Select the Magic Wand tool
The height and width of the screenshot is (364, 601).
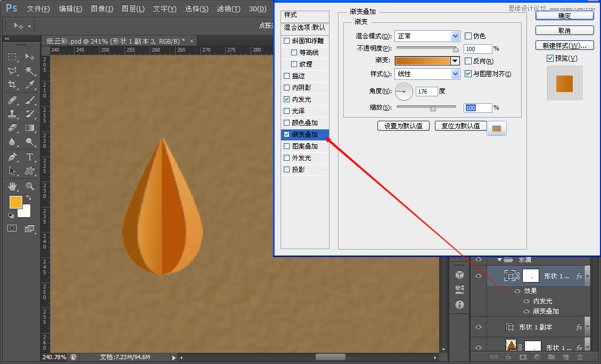[30, 70]
